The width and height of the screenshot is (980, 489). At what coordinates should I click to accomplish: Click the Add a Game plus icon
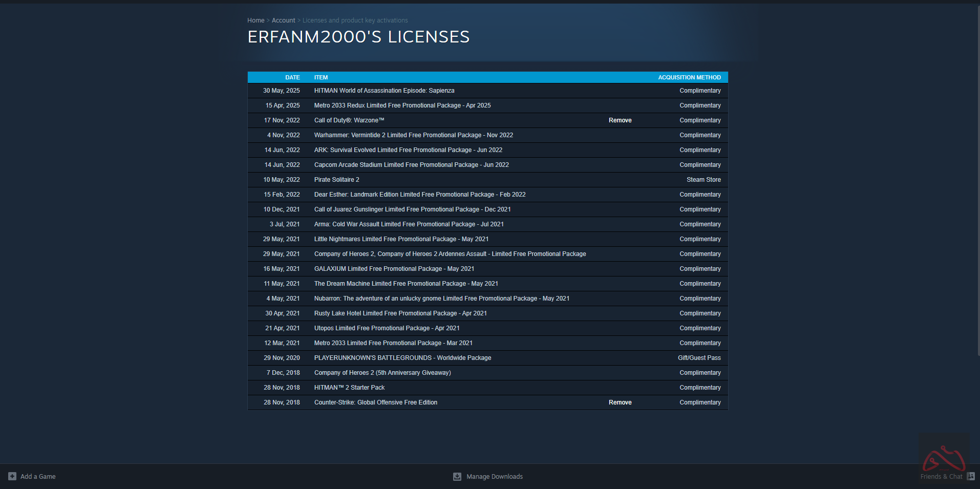pos(12,476)
